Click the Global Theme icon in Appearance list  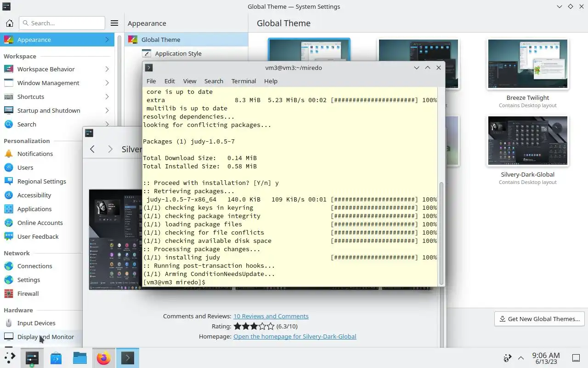[x=133, y=40]
